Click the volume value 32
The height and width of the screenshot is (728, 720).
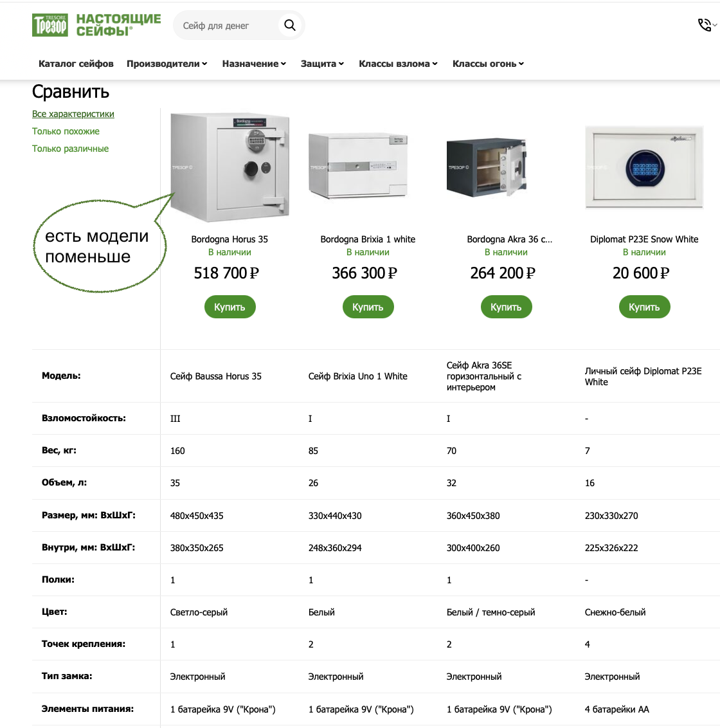451,483
